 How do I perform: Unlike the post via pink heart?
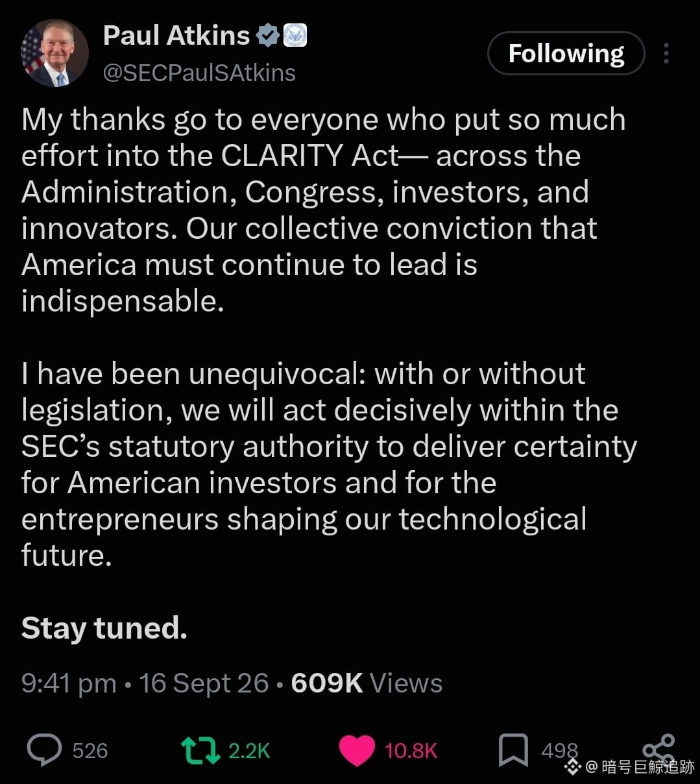point(357,750)
